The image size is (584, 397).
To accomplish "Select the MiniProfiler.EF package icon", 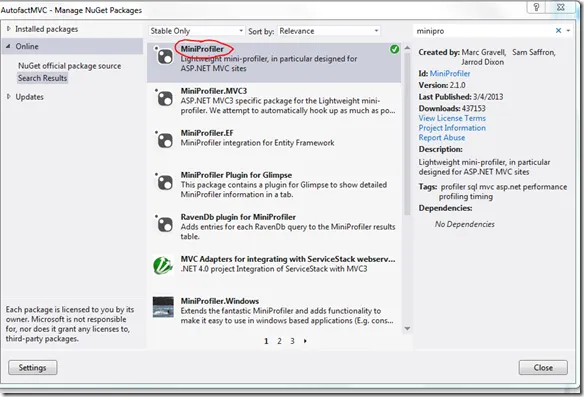I will tap(164, 140).
